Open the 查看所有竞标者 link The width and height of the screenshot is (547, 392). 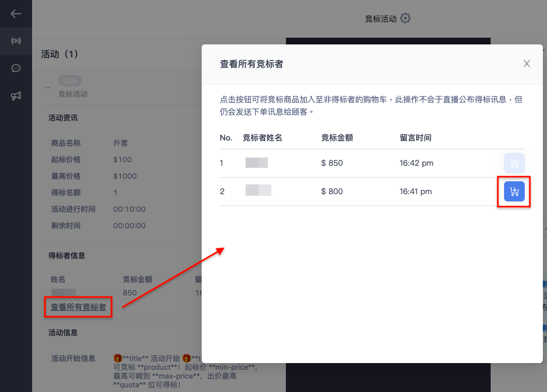point(79,307)
